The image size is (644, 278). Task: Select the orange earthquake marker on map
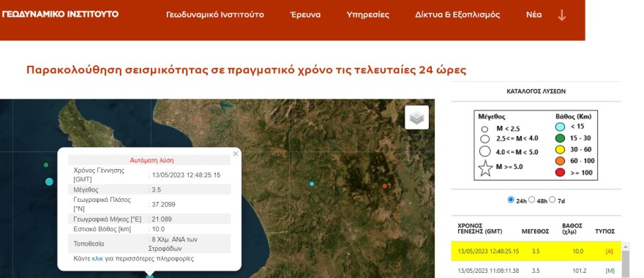click(384, 186)
